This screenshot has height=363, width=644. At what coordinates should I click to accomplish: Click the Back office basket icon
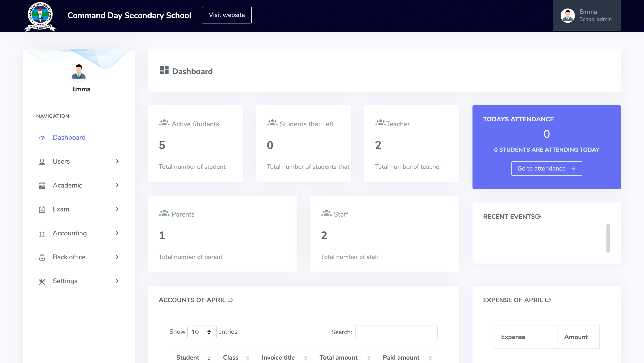point(42,257)
